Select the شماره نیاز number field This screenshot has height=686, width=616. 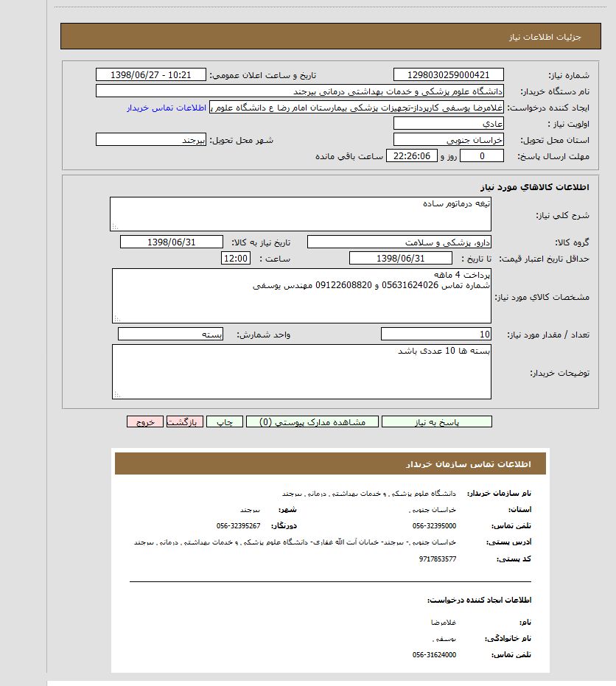448,75
